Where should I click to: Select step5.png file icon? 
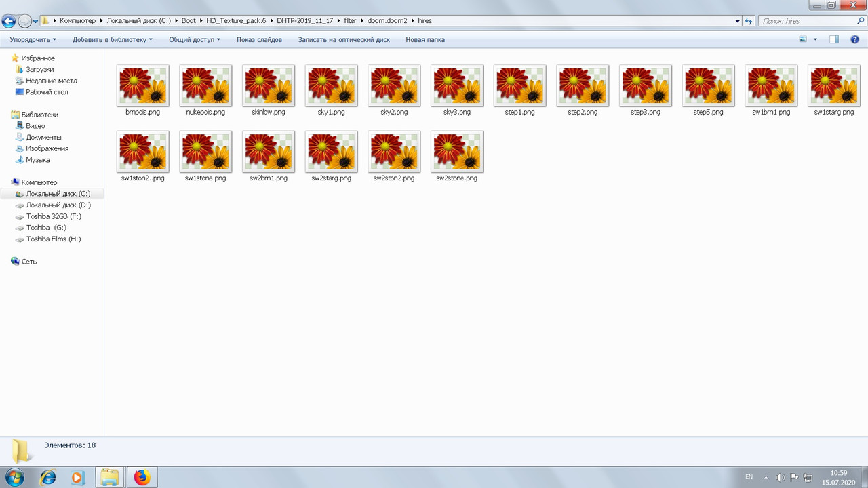(x=709, y=85)
